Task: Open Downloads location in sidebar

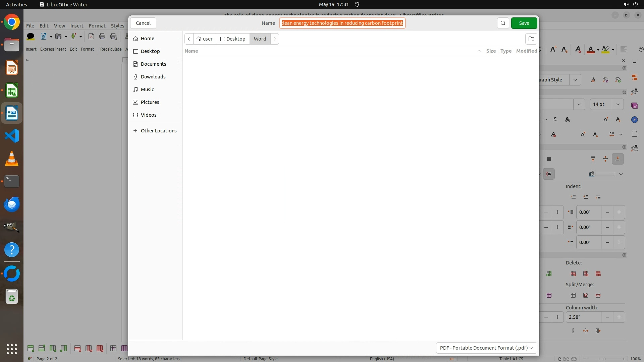Action: (153, 77)
